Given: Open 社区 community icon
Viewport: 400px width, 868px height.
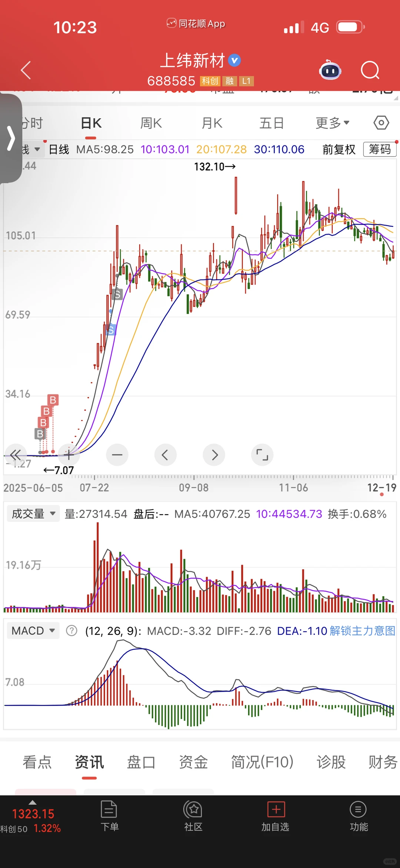Looking at the screenshot, I should point(193,816).
